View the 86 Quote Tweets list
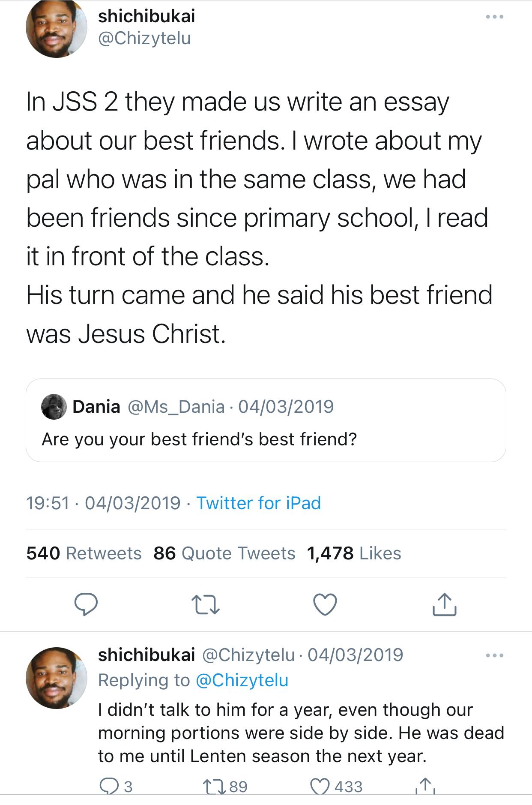532x805 pixels. coord(224,553)
